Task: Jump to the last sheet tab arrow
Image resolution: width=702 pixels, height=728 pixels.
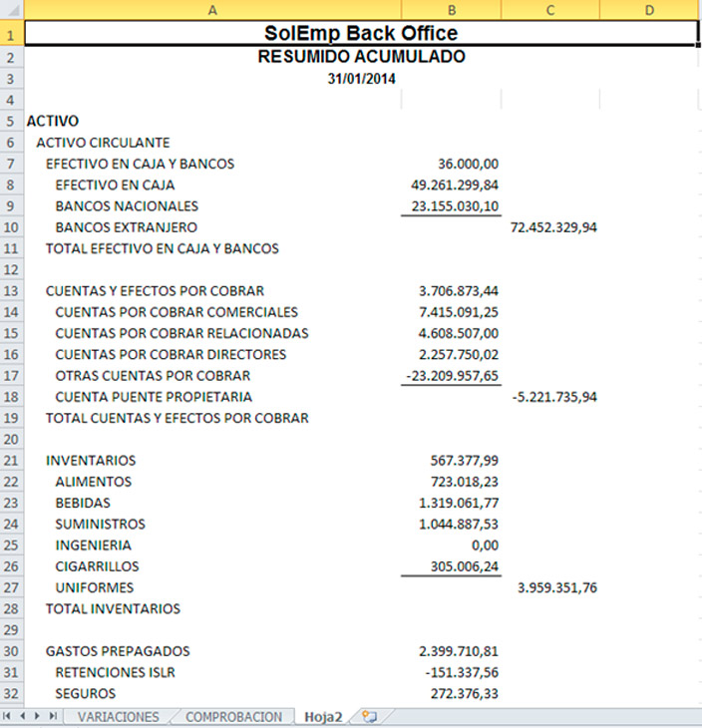Action: click(53, 717)
